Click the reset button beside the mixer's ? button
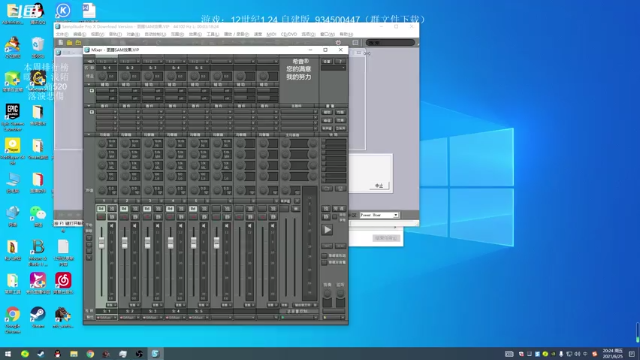 point(327,61)
